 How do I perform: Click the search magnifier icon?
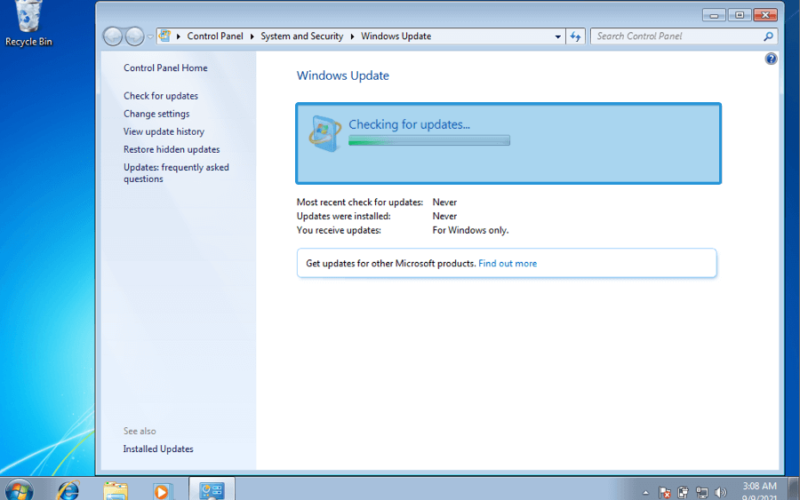(768, 36)
